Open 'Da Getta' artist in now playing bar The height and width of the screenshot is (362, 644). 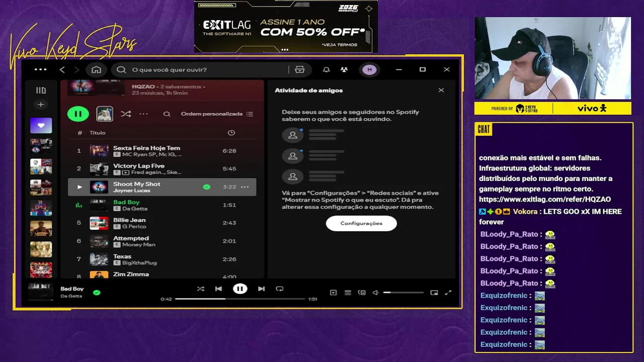pyautogui.click(x=71, y=296)
